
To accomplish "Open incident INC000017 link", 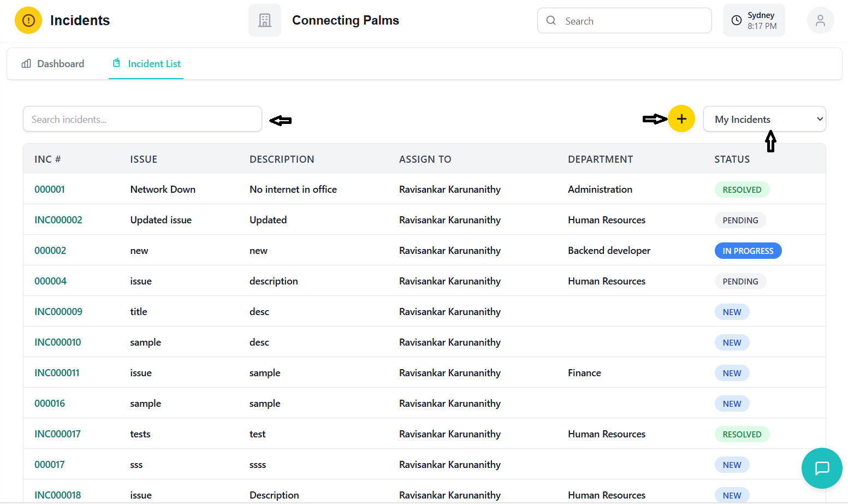I will coord(57,434).
